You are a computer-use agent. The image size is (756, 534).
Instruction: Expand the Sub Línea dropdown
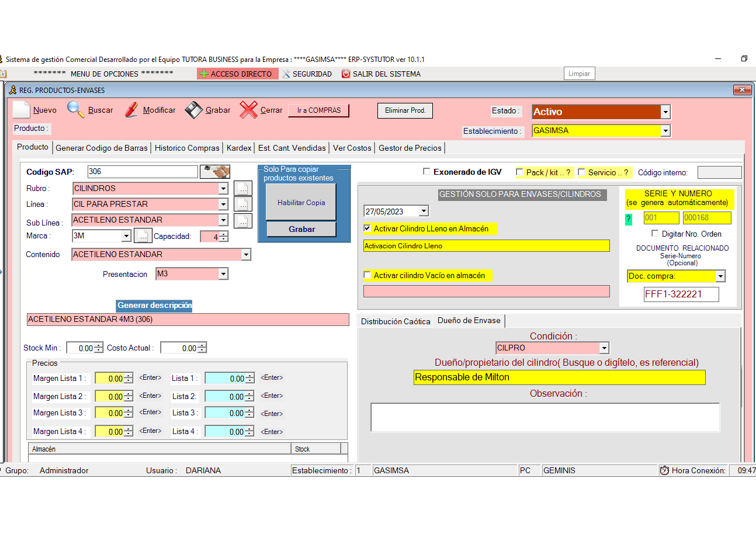coord(223,220)
